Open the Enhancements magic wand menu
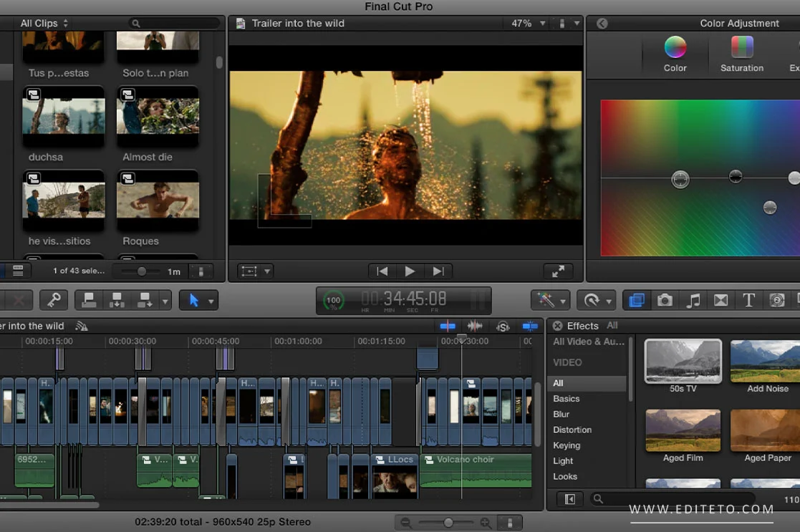The width and height of the screenshot is (800, 532). click(x=550, y=300)
